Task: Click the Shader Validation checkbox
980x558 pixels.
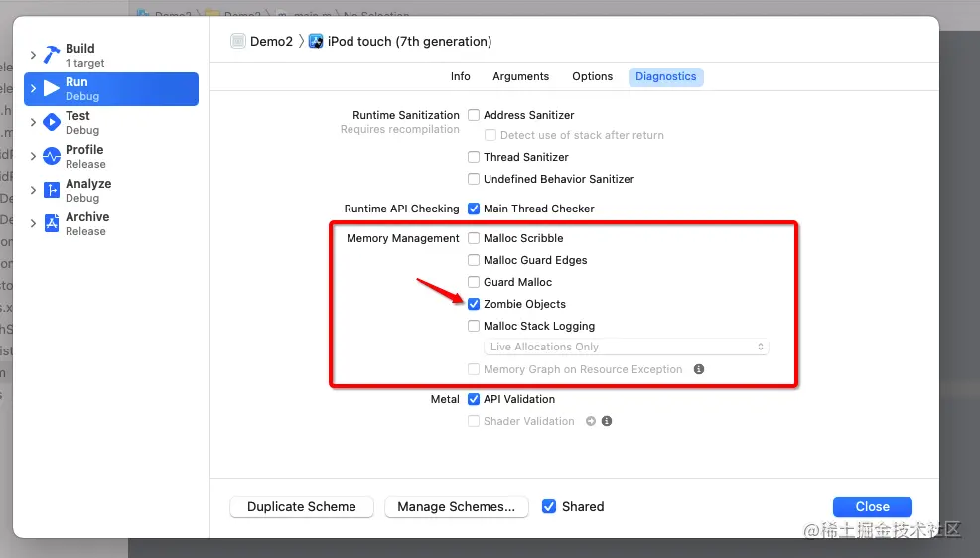Action: [x=474, y=421]
